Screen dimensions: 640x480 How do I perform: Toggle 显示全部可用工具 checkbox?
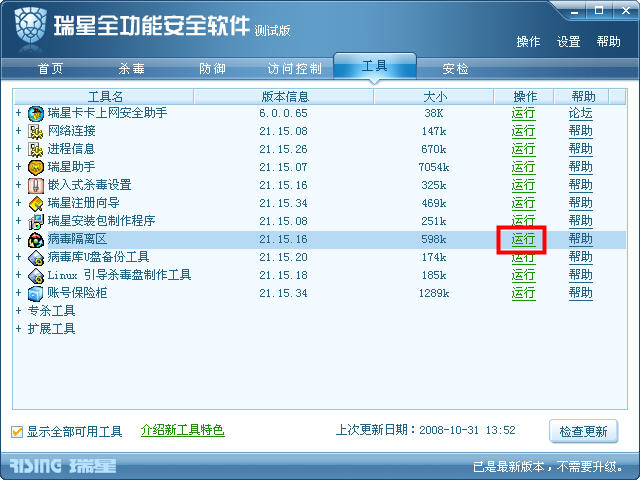click(17, 431)
